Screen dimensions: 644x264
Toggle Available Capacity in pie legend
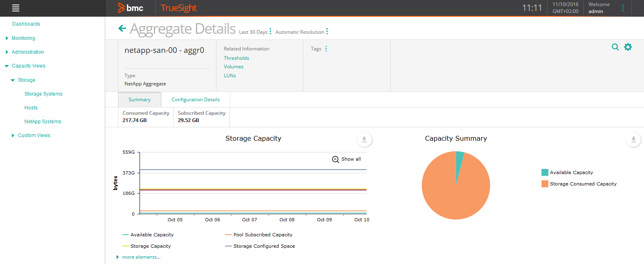(568, 172)
